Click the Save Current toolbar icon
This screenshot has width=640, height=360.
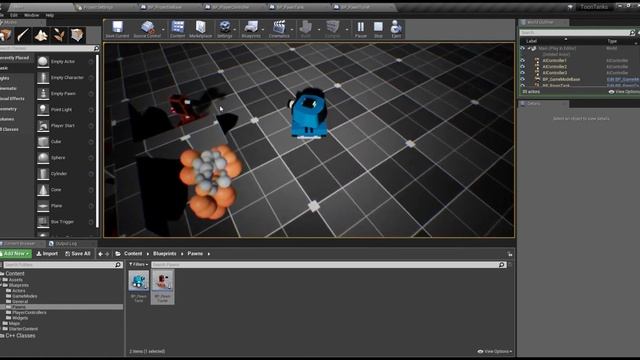117,29
